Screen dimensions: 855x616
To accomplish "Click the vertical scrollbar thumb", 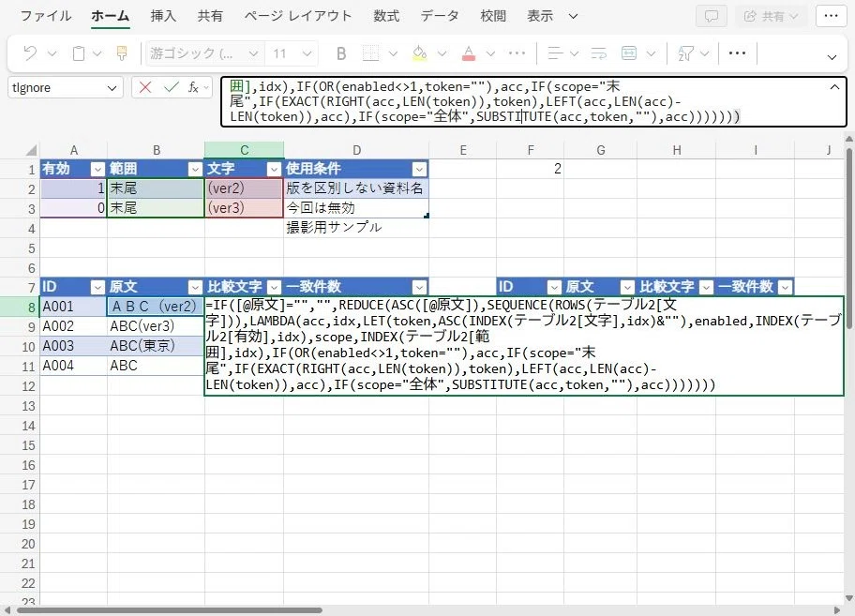I will click(x=849, y=238).
